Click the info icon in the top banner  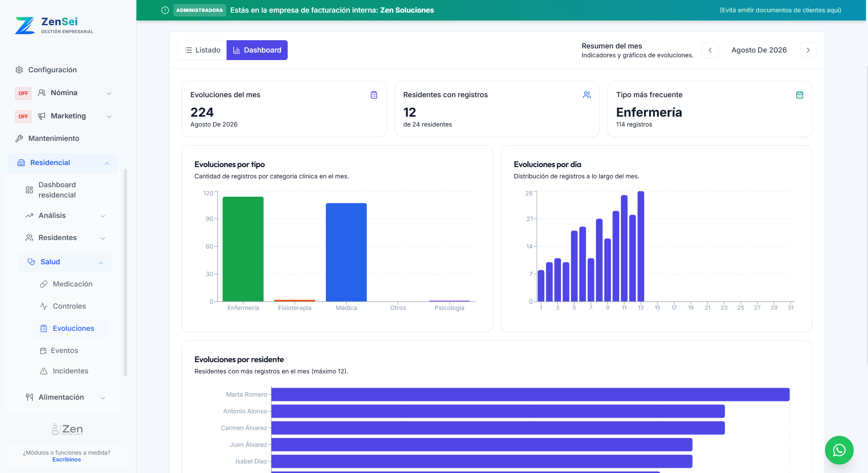(x=165, y=10)
